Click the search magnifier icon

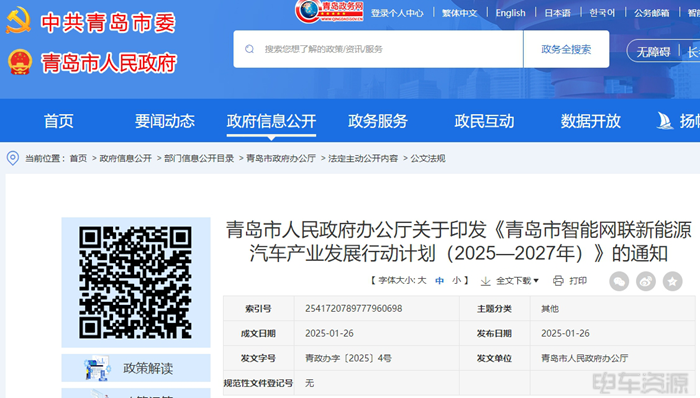(250, 49)
